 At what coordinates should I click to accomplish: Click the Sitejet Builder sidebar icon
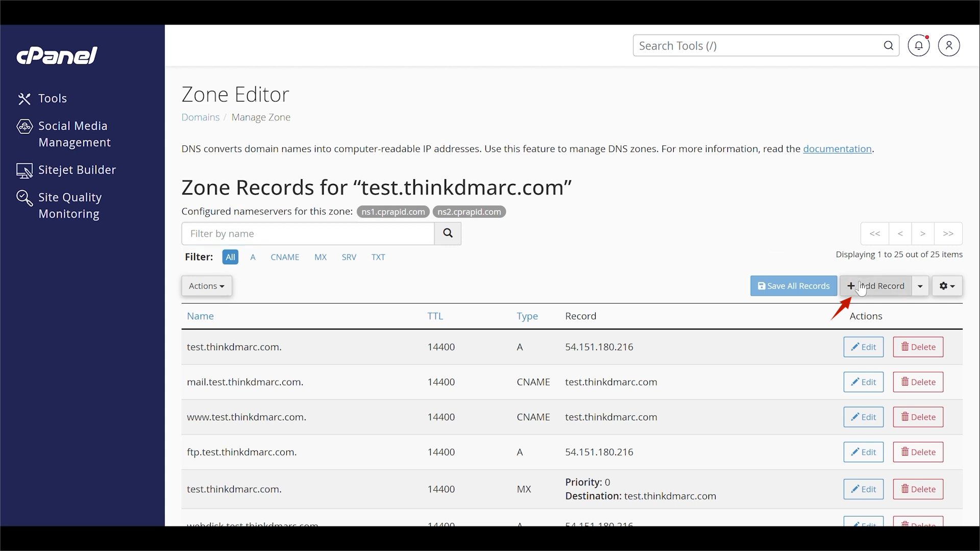pos(24,170)
